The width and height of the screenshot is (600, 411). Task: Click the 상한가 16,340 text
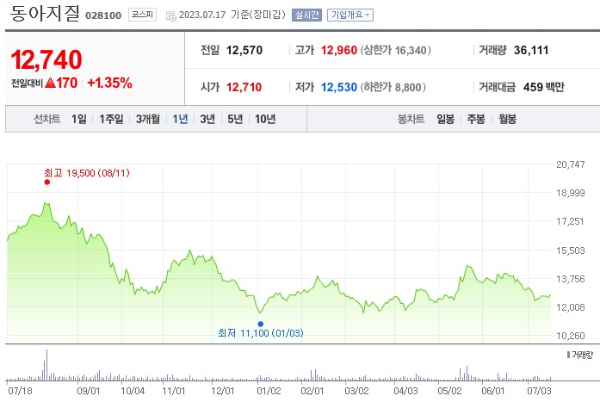(396, 50)
